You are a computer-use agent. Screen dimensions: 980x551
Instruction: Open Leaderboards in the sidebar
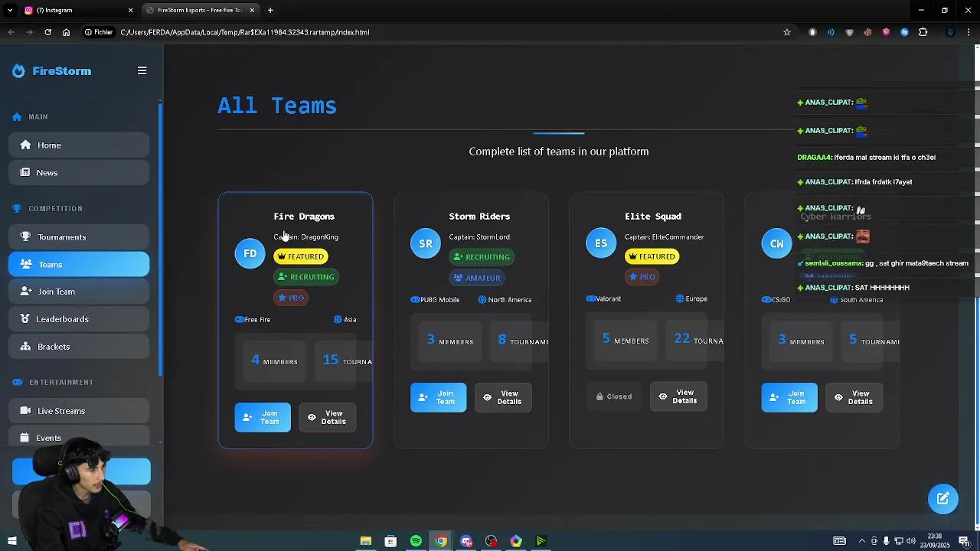[x=79, y=319]
